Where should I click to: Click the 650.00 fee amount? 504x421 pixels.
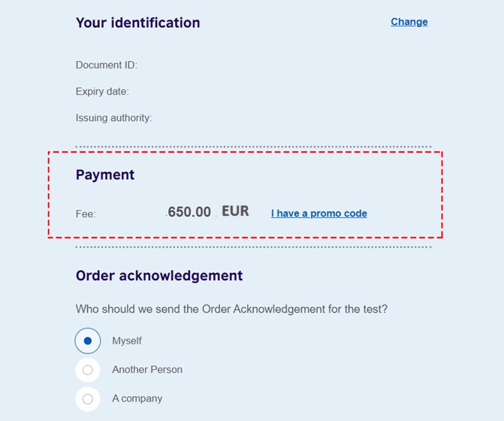[189, 212]
